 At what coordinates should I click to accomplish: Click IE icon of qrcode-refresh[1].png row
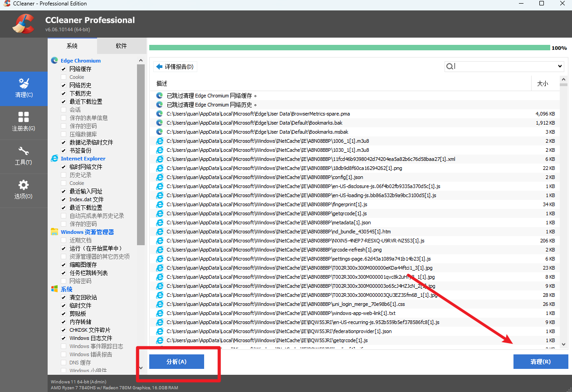click(x=160, y=250)
